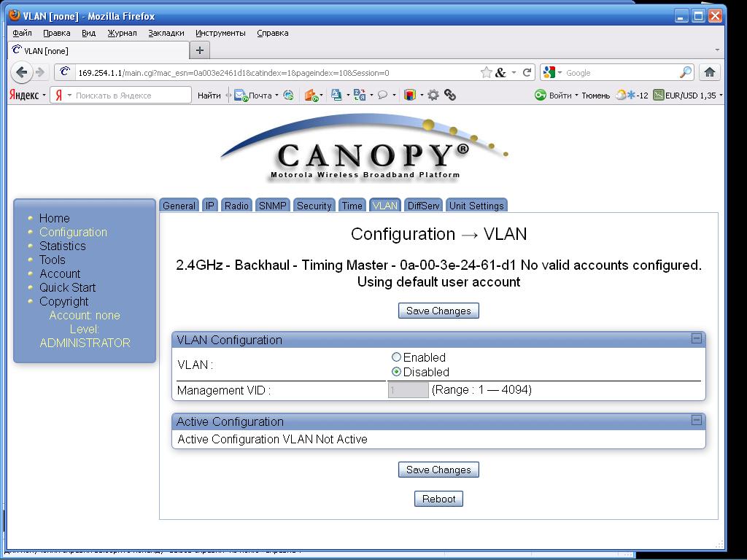Collapse the Active Configuration section

(x=697, y=420)
